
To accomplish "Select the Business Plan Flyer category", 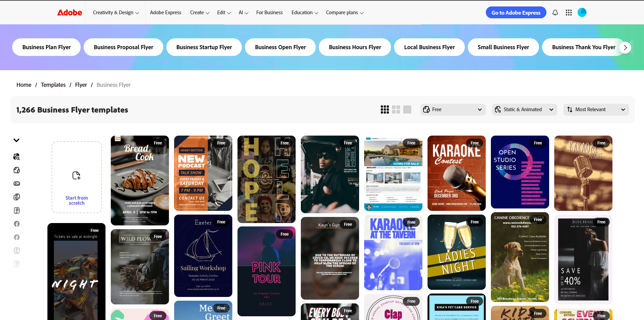I will [46, 47].
